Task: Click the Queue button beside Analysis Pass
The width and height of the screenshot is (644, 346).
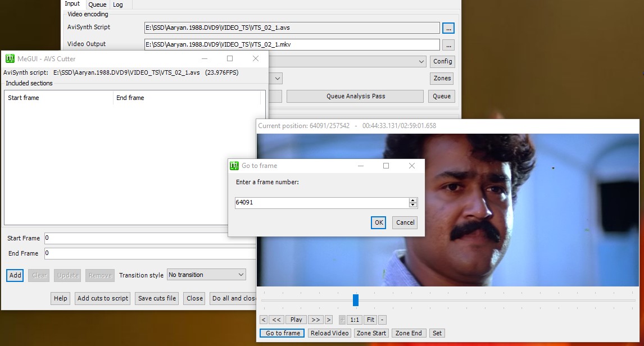Action: click(x=442, y=96)
